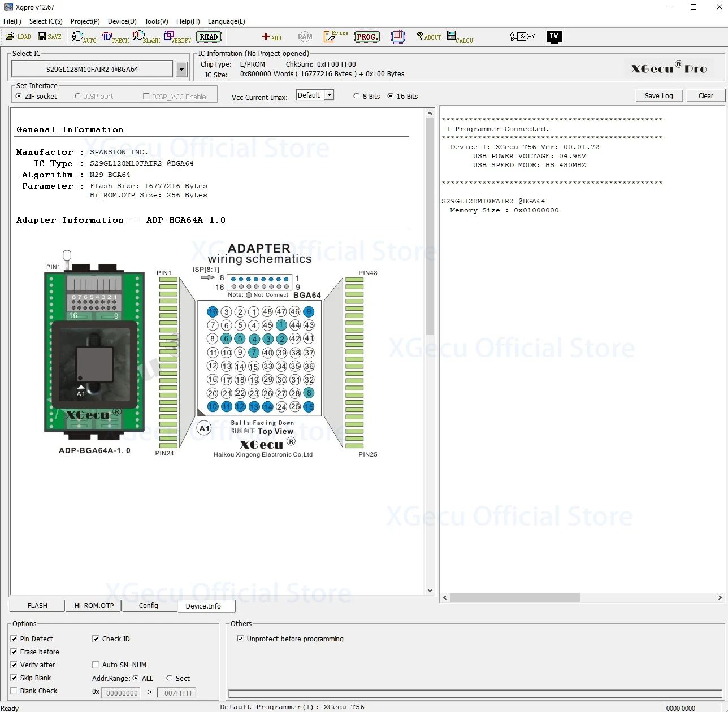Switch to the Hi_ROM.OTP tab

[94, 606]
